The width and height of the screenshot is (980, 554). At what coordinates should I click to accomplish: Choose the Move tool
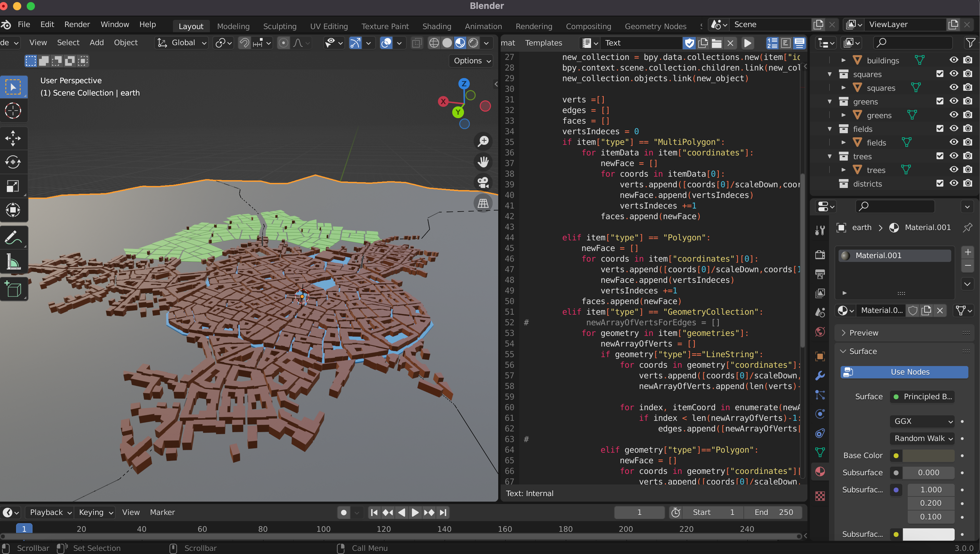pyautogui.click(x=14, y=138)
